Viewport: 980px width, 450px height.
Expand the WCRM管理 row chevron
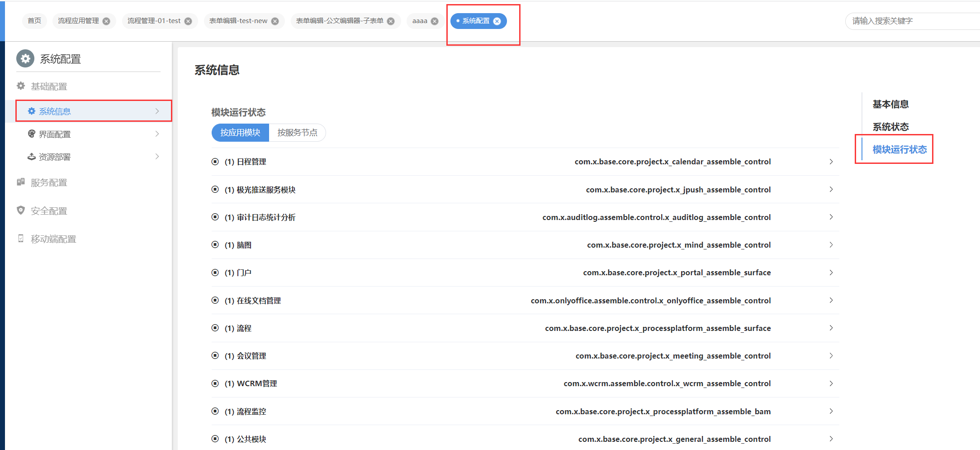(x=831, y=383)
